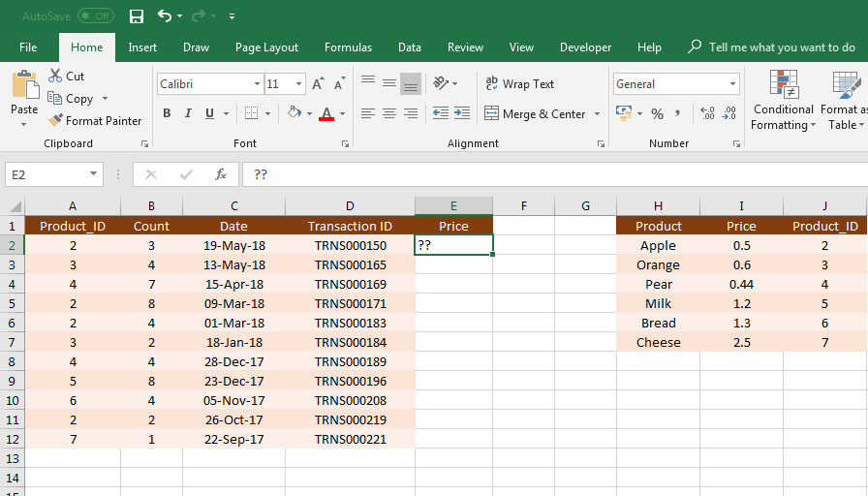Toggle AutoSave switch
This screenshot has height=496, width=868.
pyautogui.click(x=96, y=16)
